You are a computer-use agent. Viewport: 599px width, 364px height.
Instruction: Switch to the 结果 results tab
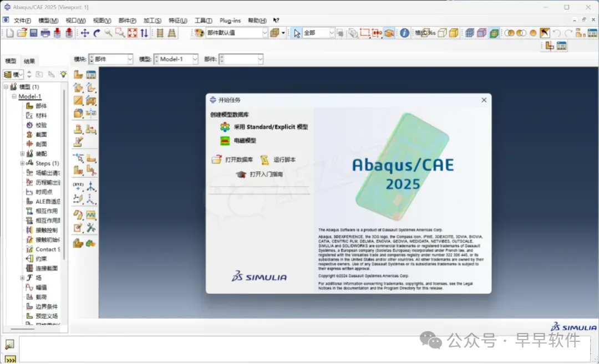click(29, 61)
